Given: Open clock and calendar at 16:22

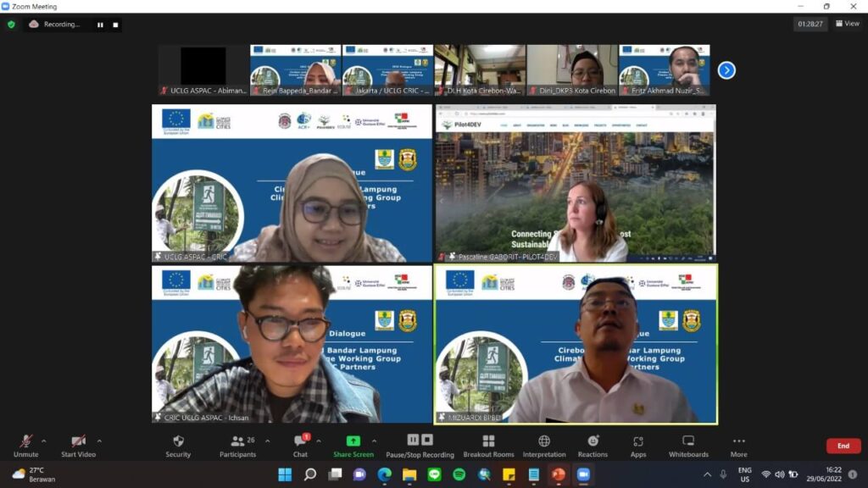Looking at the screenshot, I should click(824, 474).
